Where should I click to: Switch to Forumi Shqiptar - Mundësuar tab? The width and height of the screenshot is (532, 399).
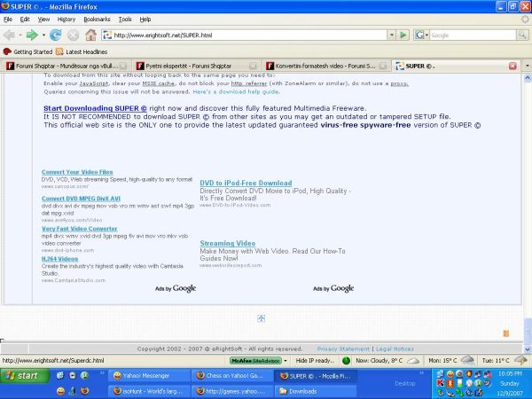coord(66,66)
